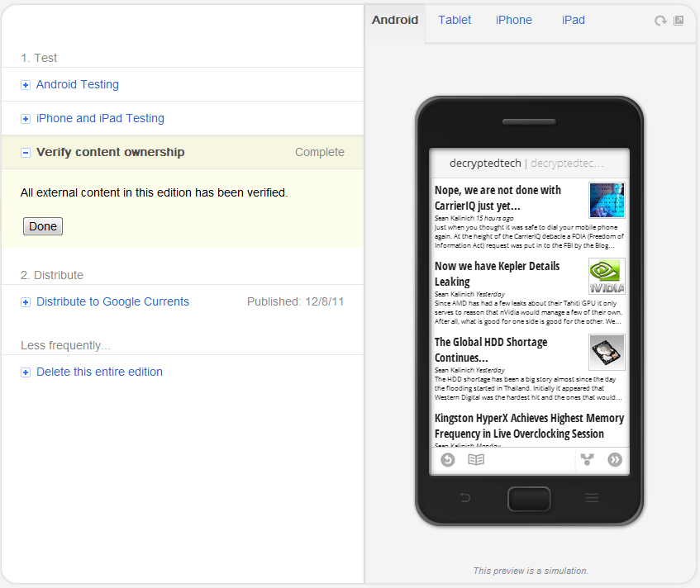Image resolution: width=700 pixels, height=588 pixels.
Task: Click the Published: 12/8/11 status text
Action: click(x=296, y=301)
